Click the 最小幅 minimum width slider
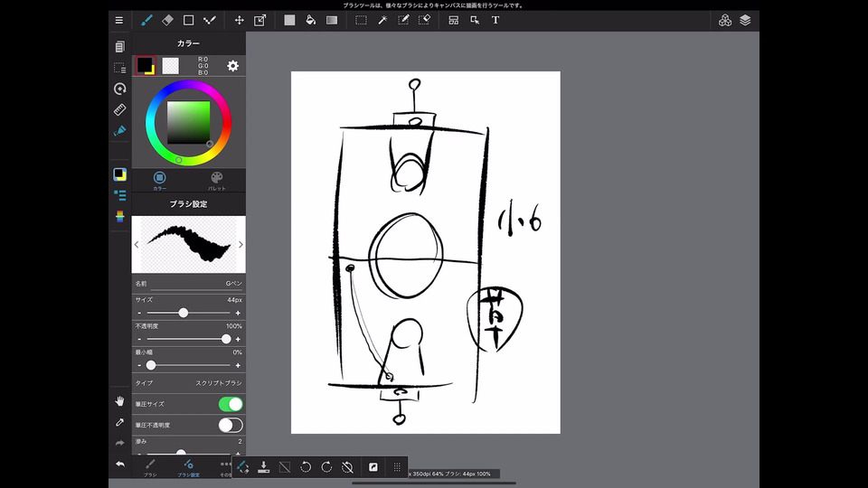The height and width of the screenshot is (488, 868). (x=188, y=366)
